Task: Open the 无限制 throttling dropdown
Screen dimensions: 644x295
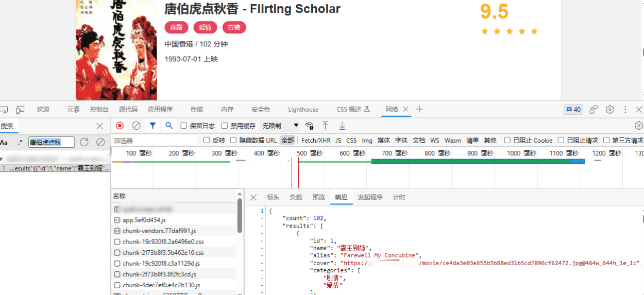Action: (x=280, y=126)
